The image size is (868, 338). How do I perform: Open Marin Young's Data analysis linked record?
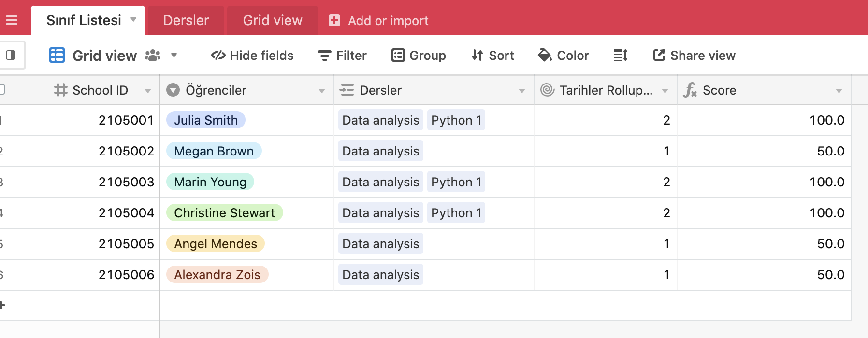[x=381, y=182]
